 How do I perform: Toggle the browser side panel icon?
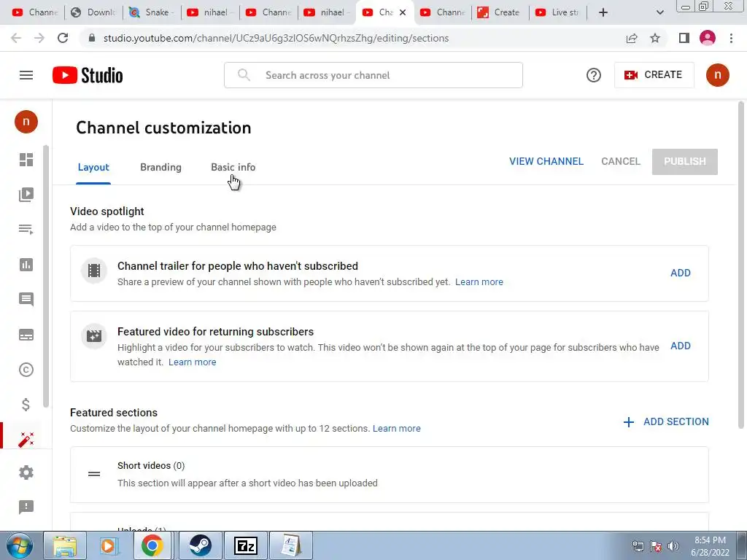tap(684, 38)
